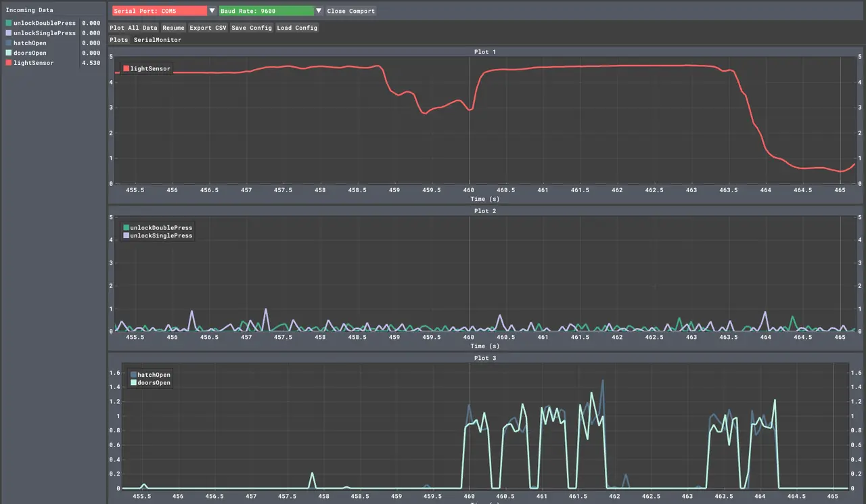Image resolution: width=866 pixels, height=504 pixels.
Task: Click the 458 tick label on Plot 3 axis
Action: [323, 496]
